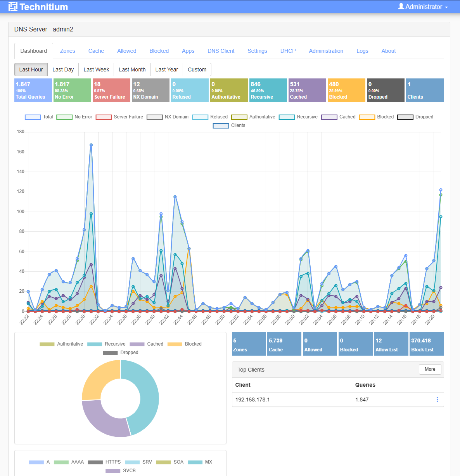
Task: Click the three-dot menu for client 192.168.178.1
Action: tap(437, 400)
